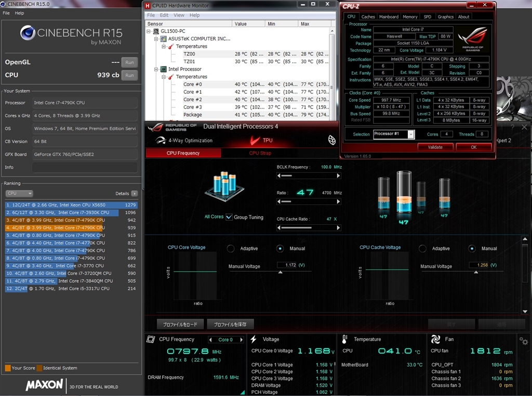Select Manual for CPU Core Voltage
This screenshot has width=532, height=396.
pyautogui.click(x=280, y=249)
